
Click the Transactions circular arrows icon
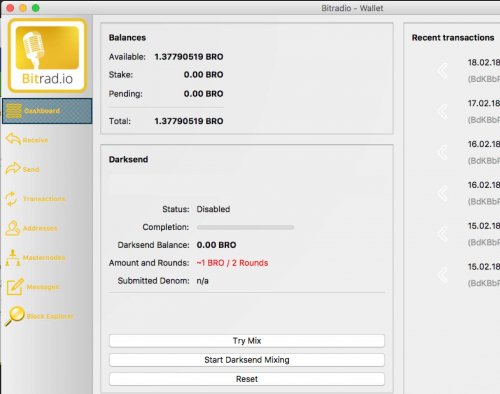(11, 199)
